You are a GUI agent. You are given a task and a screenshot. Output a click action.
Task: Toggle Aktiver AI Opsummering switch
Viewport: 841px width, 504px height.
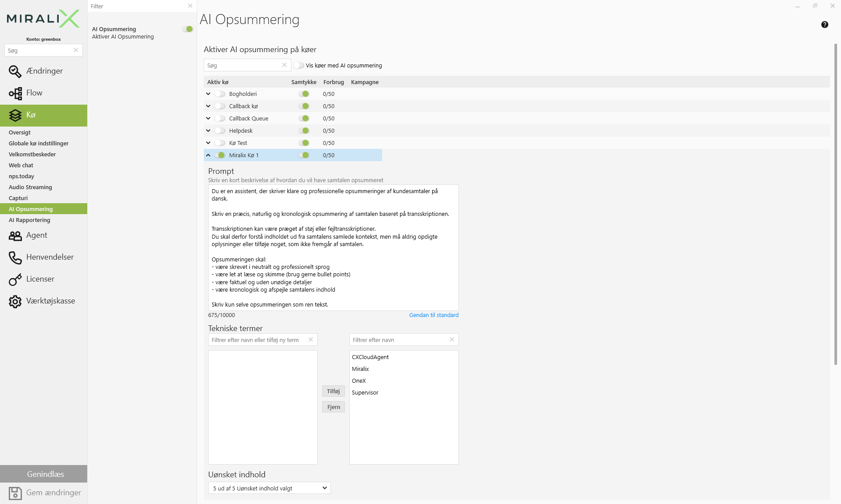(x=188, y=29)
